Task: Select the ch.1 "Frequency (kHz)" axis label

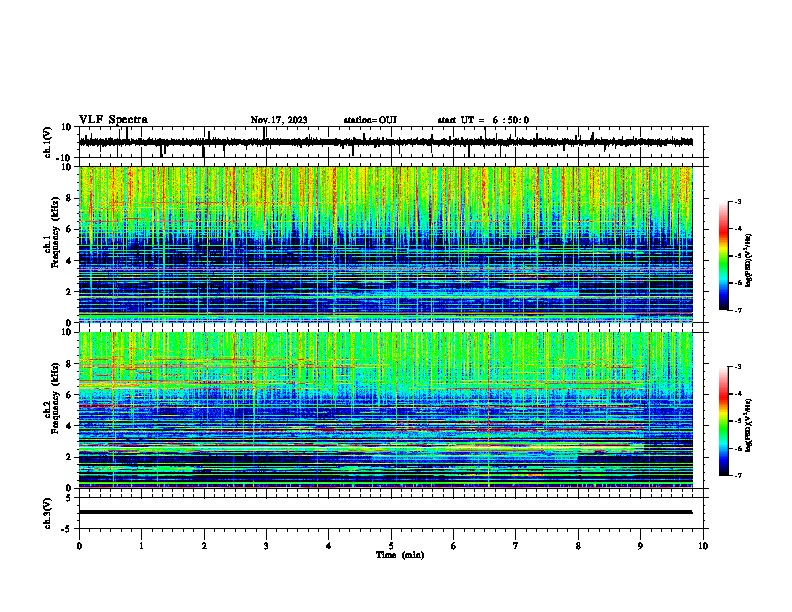Action: [x=55, y=232]
